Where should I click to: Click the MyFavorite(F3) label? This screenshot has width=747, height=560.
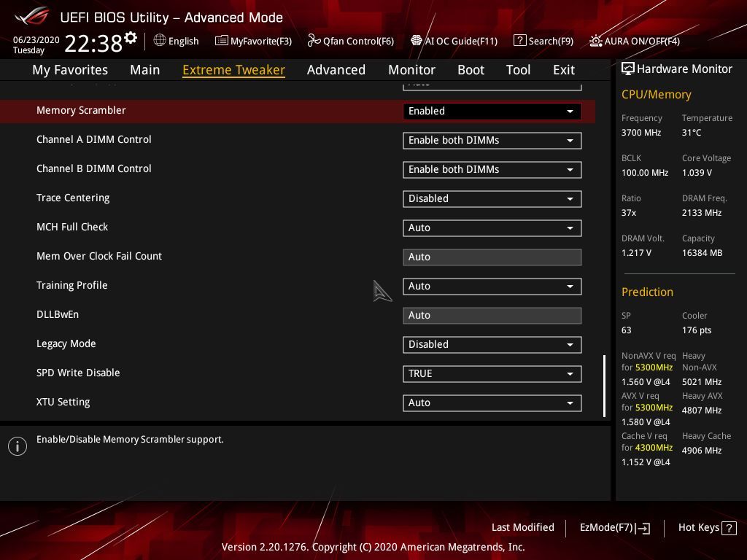click(x=261, y=41)
